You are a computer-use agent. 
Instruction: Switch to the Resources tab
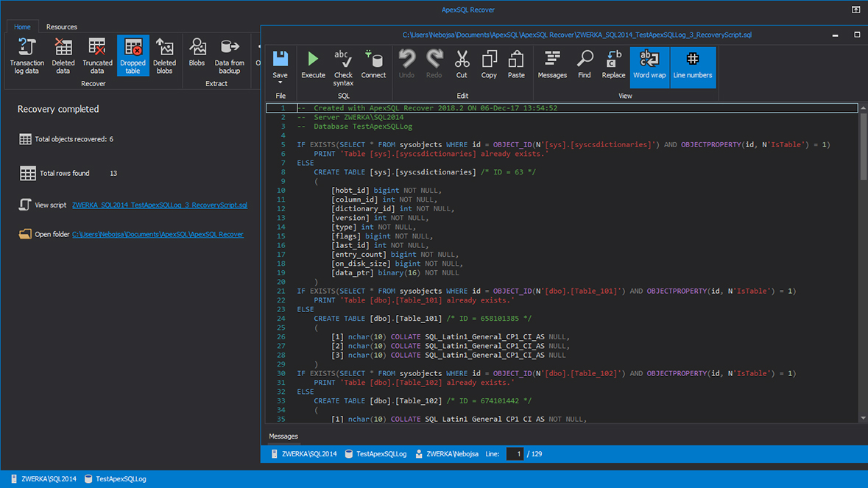(61, 26)
